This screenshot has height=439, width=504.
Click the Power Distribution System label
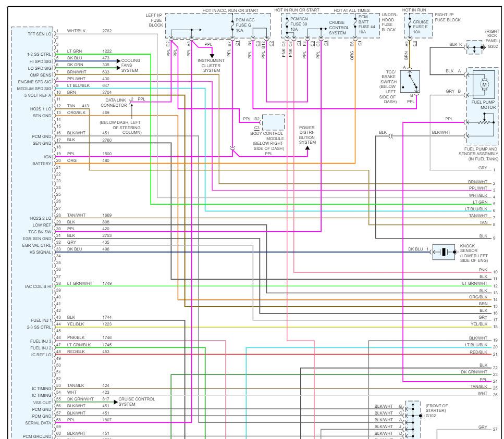click(x=307, y=134)
